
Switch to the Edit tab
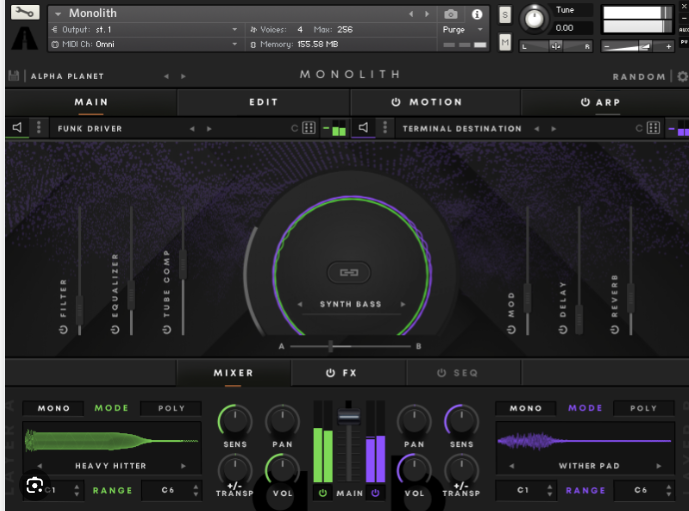(x=264, y=102)
